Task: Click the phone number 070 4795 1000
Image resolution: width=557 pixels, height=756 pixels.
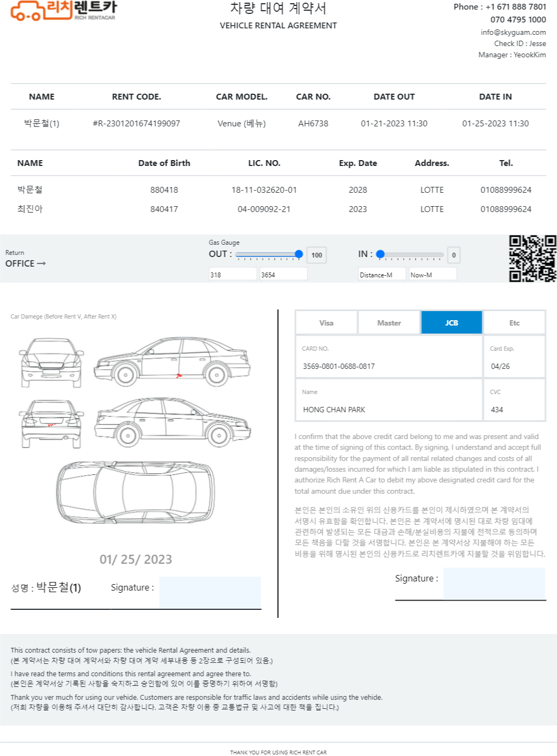Action: click(x=518, y=20)
